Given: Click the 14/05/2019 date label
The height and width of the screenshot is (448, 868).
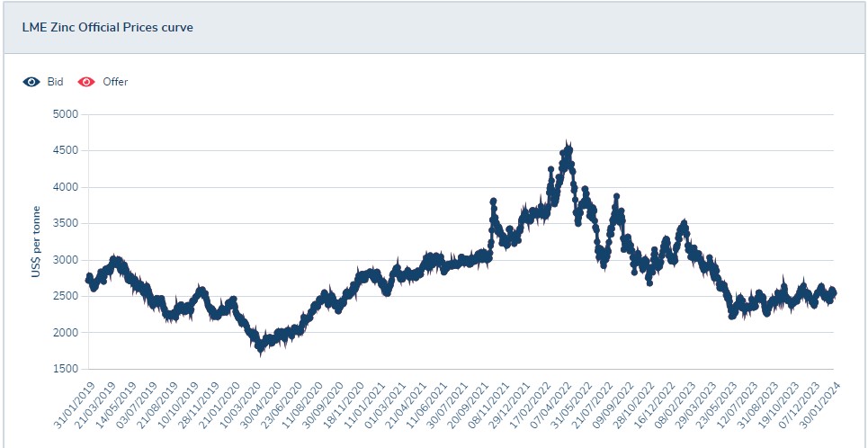Looking at the screenshot, I should tap(116, 404).
